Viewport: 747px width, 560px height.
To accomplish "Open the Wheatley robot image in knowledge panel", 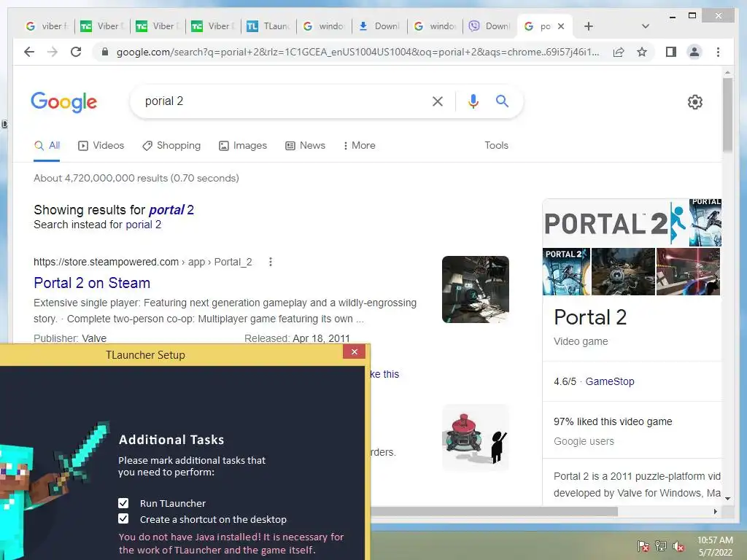I will [623, 271].
